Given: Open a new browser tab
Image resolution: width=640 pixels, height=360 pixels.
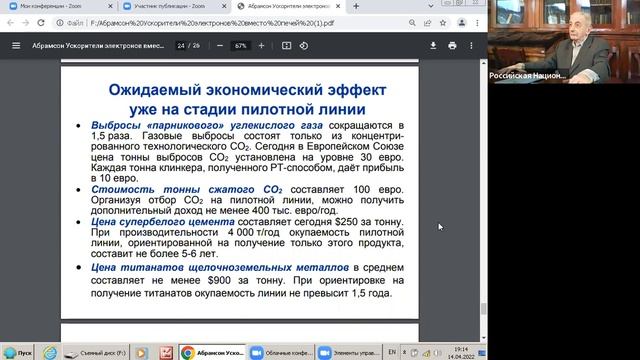Looking at the screenshot, I should click(x=356, y=6).
